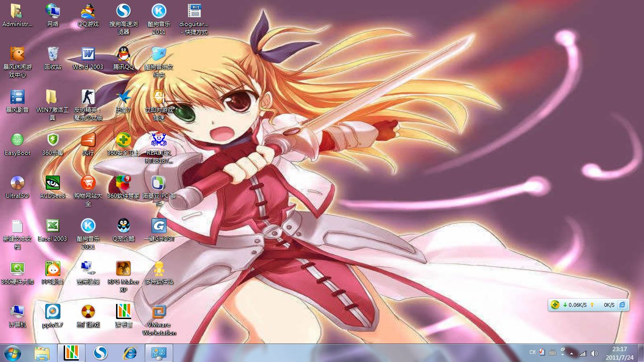
Task: Open the 热门游戏 games icon
Action: pyautogui.click(x=88, y=316)
